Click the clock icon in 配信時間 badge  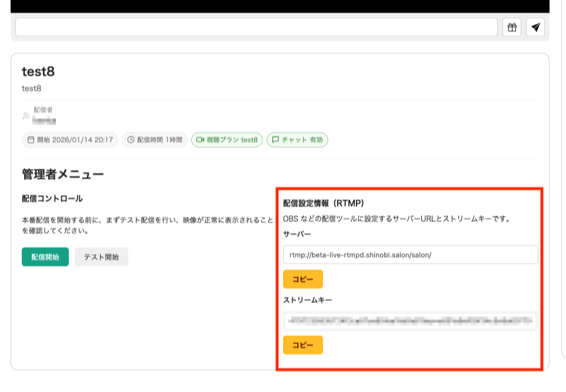click(131, 140)
